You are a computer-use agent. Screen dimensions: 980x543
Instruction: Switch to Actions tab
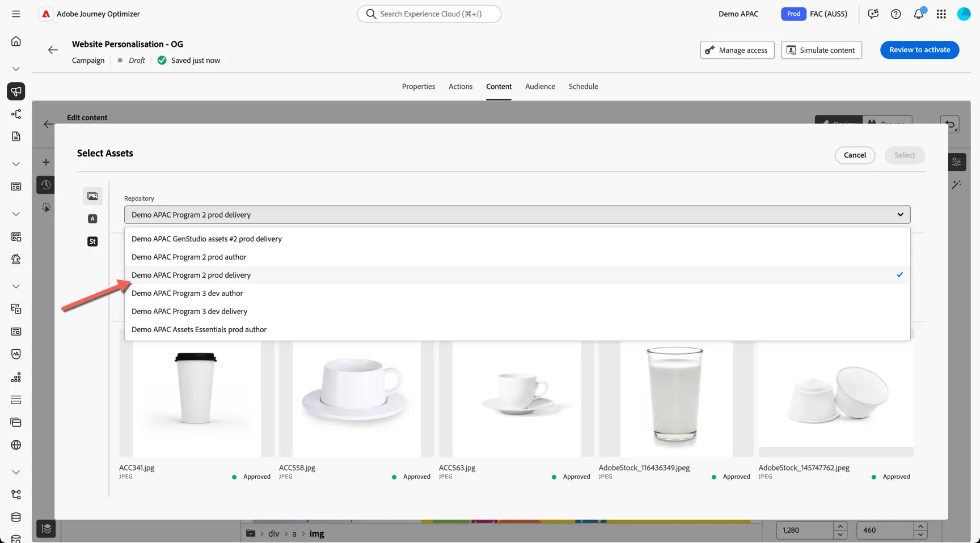point(461,87)
